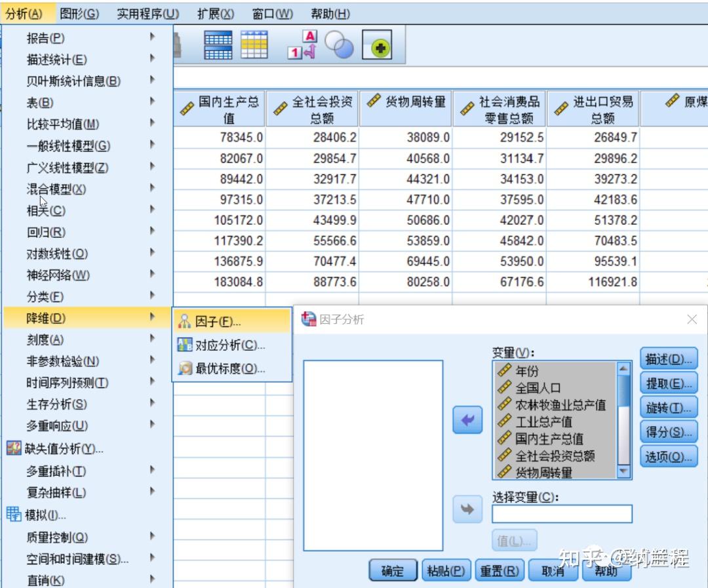Screen dimensions: 708x588
Task: Expand the 贝叶斯统计信息(B) submenu
Action: pyautogui.click(x=87, y=81)
